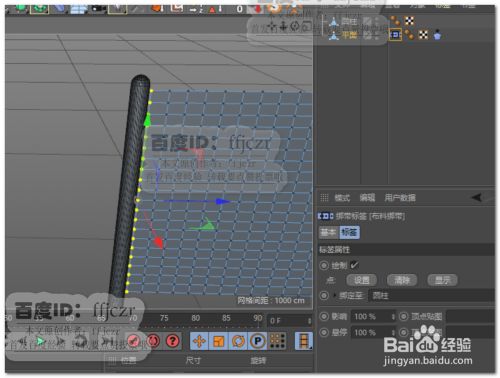This screenshot has width=500, height=378.
Task: Adjust the 影响 100% stepper arrows
Action: click(393, 316)
